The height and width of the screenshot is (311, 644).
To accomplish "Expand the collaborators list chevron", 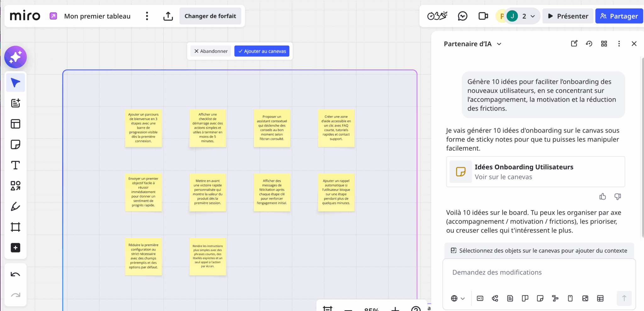I will (533, 16).
